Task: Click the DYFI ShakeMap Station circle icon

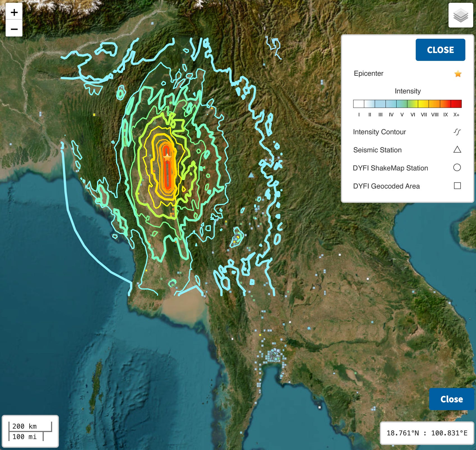Action: (x=457, y=167)
